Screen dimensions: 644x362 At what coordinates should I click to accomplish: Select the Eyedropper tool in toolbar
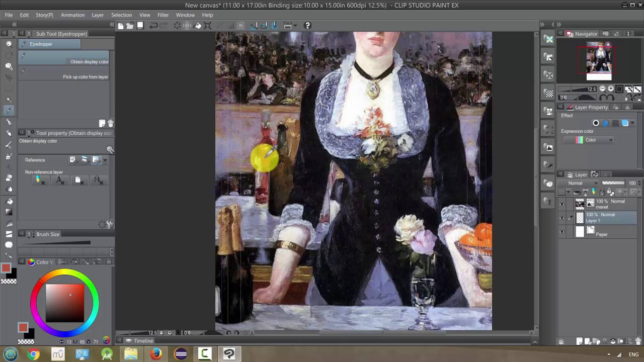tap(9, 110)
